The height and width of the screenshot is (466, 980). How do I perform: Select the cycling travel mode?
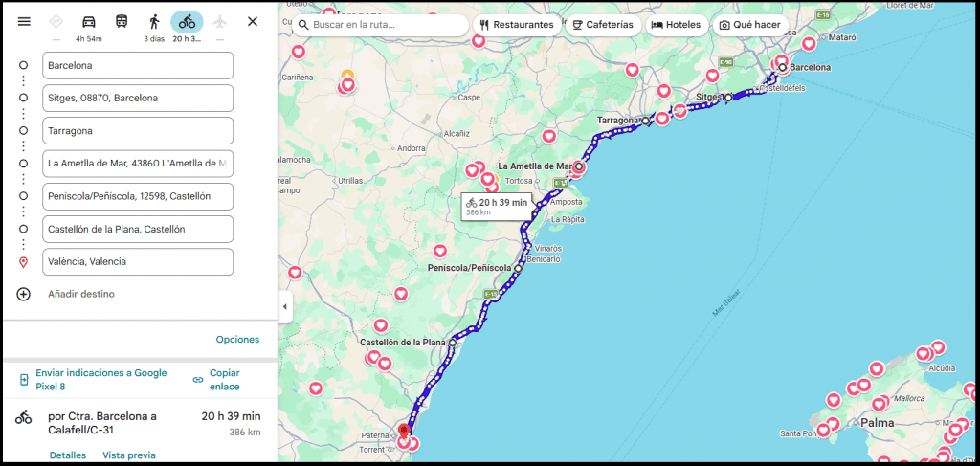187,21
